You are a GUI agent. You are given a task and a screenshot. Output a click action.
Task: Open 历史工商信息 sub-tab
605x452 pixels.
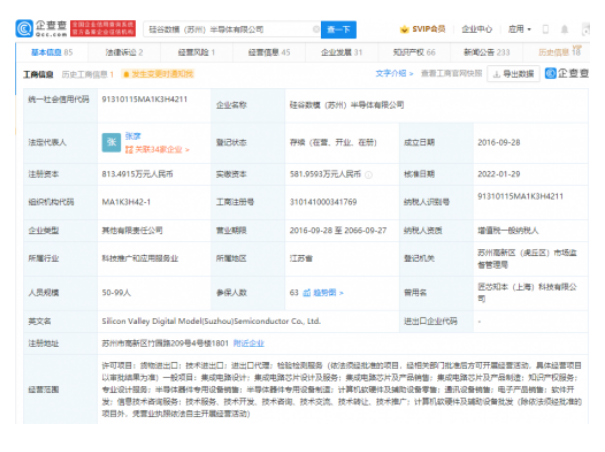tap(88, 74)
